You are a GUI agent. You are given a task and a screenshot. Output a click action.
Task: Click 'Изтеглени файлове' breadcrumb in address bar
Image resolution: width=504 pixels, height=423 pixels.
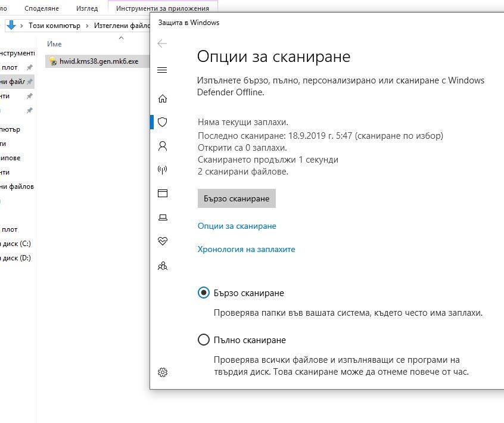tap(122, 26)
